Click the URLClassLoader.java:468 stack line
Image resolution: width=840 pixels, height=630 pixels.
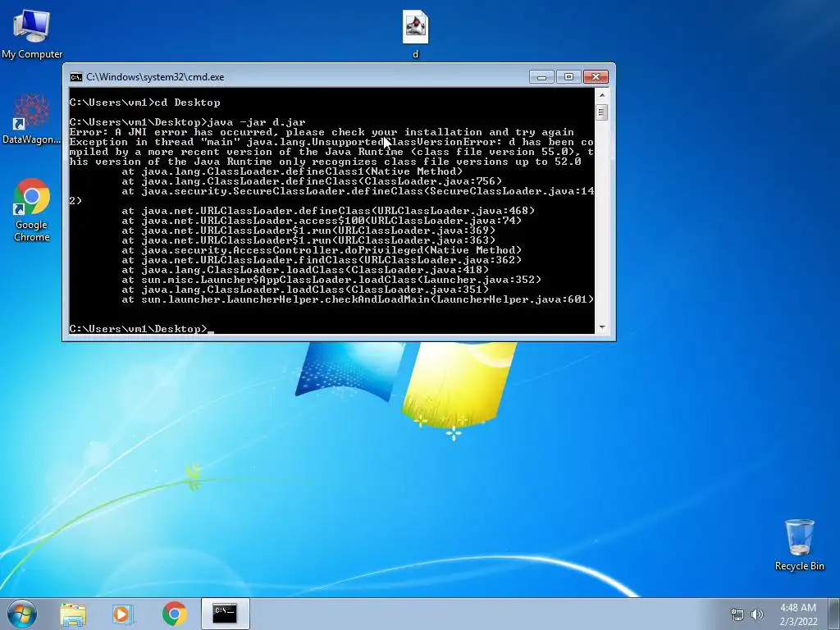[328, 211]
